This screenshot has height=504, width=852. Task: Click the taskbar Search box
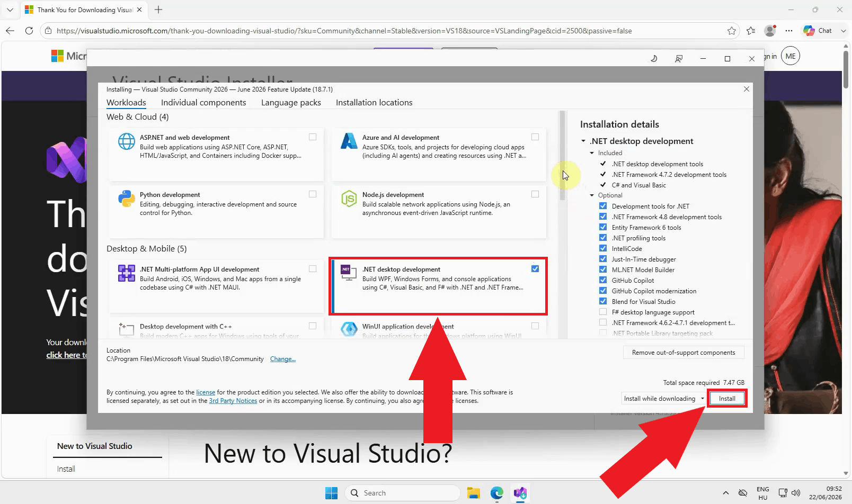(403, 493)
